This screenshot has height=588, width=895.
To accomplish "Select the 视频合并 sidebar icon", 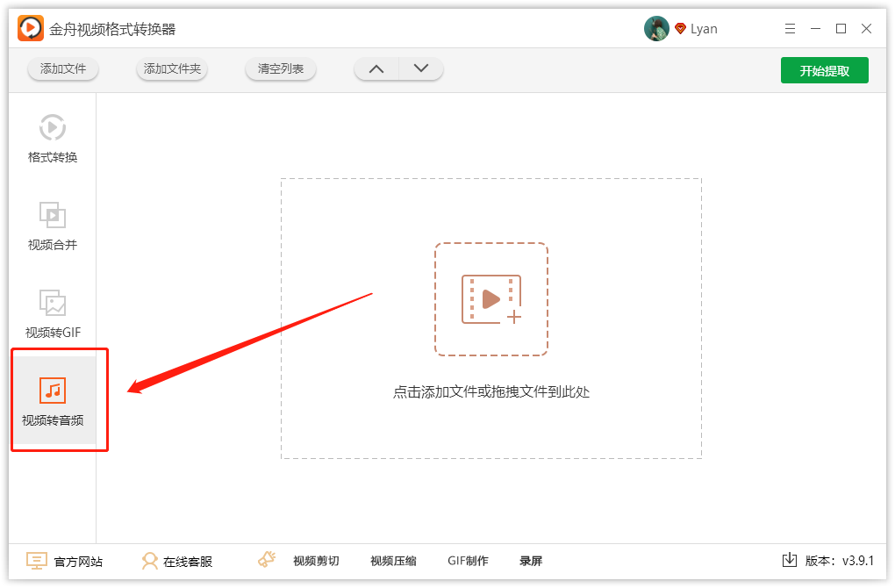I will tap(53, 215).
